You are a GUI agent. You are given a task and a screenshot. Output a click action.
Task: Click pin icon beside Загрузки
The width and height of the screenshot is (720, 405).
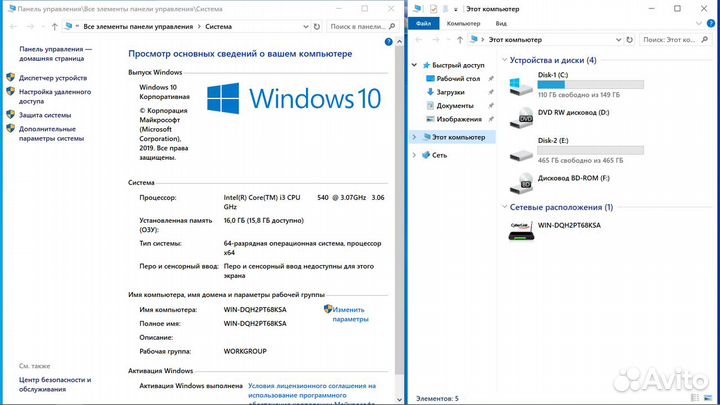(490, 92)
